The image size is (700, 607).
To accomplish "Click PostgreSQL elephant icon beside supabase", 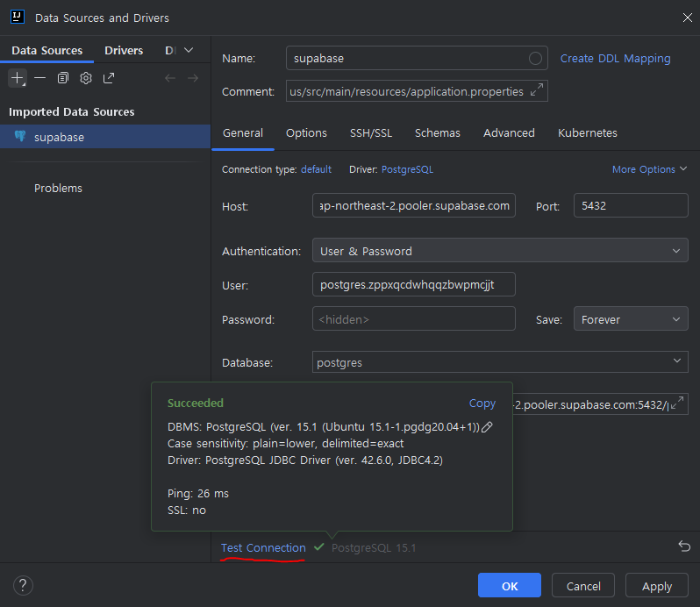I will pos(20,136).
